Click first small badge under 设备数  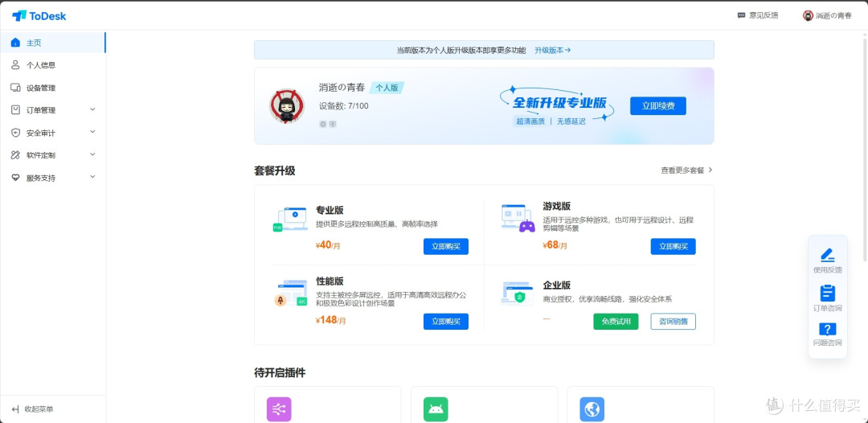tap(323, 124)
